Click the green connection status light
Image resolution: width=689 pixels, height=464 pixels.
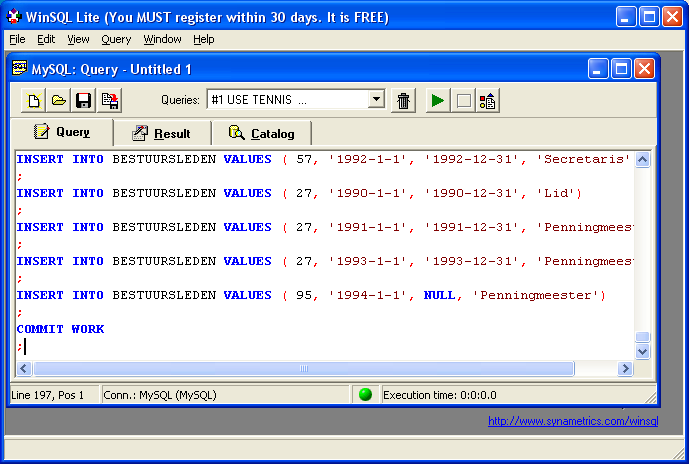click(x=365, y=395)
